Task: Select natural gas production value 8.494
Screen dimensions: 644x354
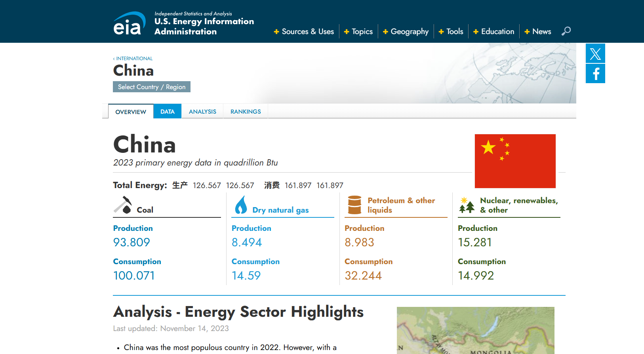Action: (247, 242)
